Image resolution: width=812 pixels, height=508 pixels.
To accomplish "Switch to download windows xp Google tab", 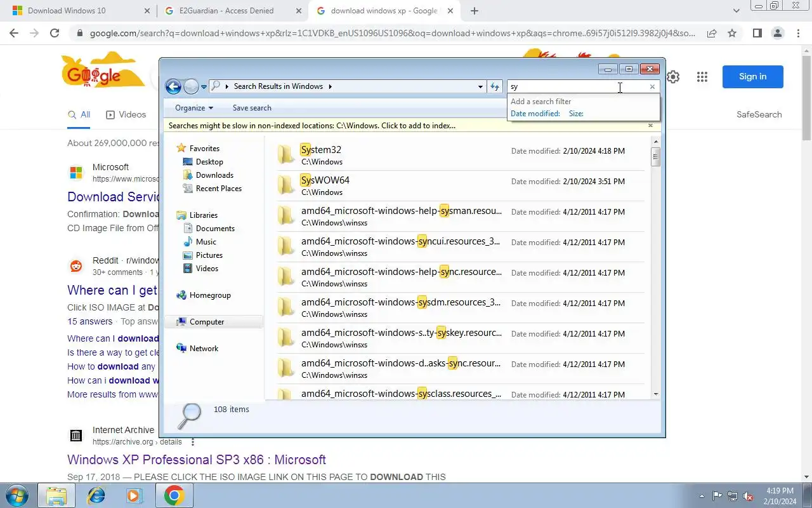I will (384, 11).
